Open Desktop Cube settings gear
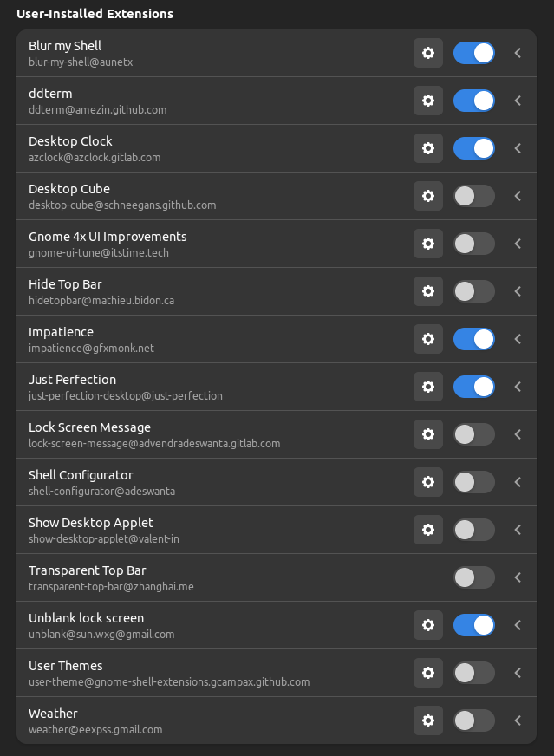Image resolution: width=554 pixels, height=756 pixels. point(427,196)
